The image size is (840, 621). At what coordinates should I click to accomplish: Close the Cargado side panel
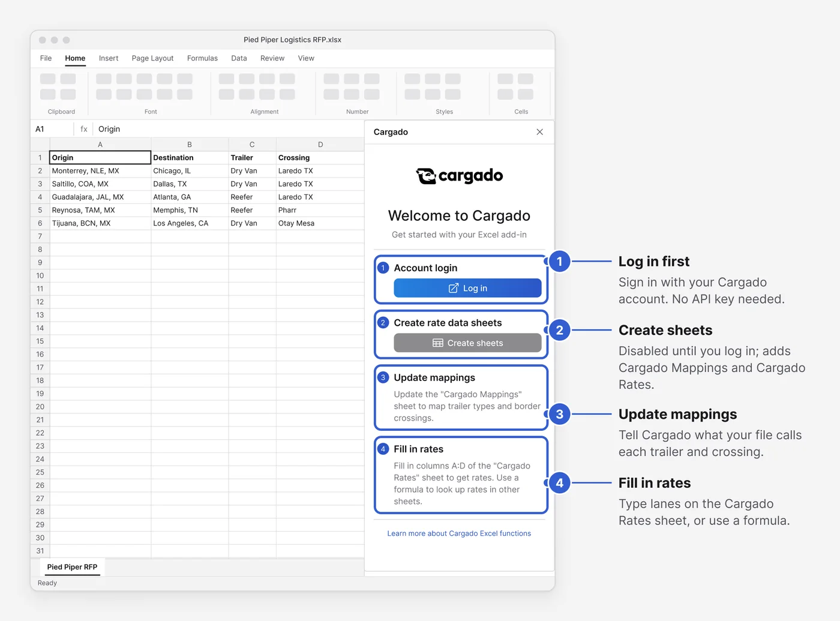point(539,132)
